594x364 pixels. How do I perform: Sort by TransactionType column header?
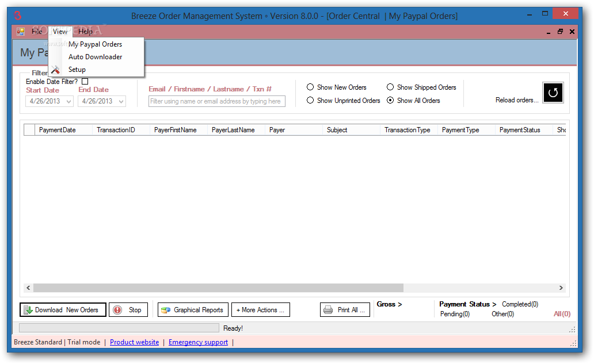pyautogui.click(x=409, y=130)
